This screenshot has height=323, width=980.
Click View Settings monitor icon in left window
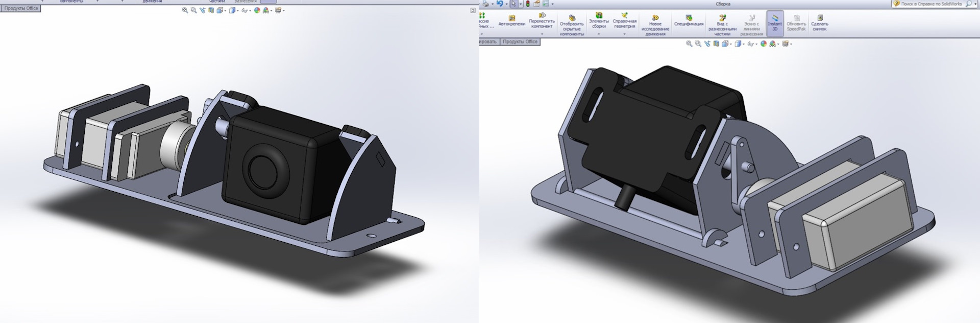tap(278, 10)
